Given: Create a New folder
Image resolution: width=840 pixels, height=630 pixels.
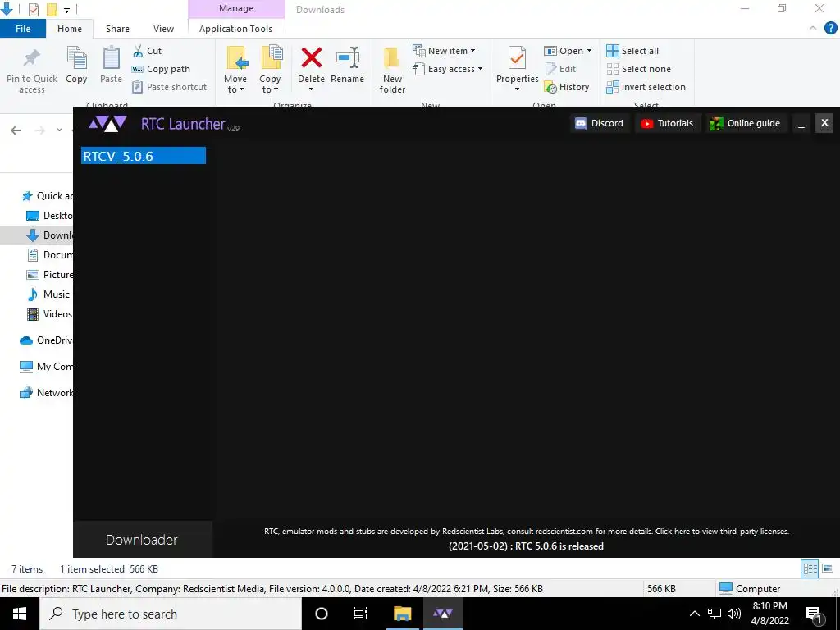Looking at the screenshot, I should tap(392, 71).
